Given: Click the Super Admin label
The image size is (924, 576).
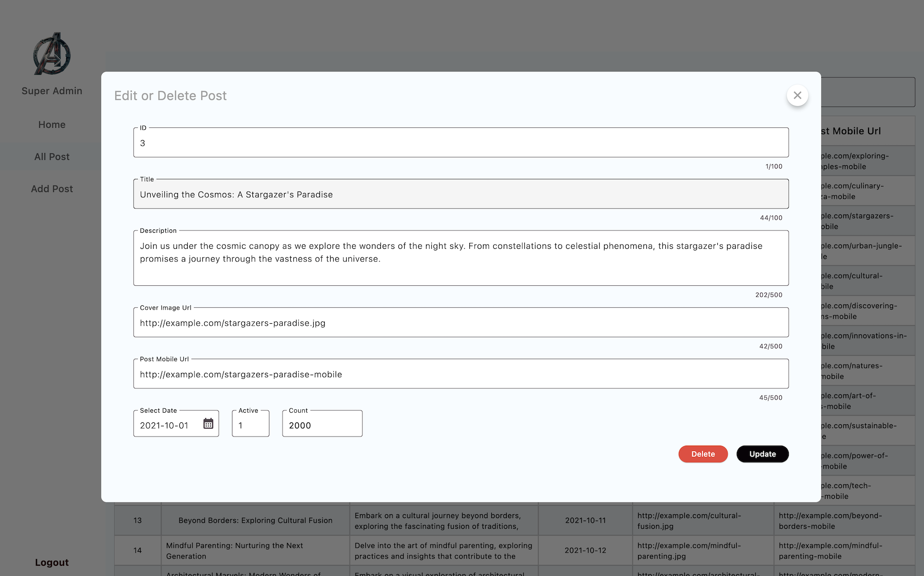Looking at the screenshot, I should 52,91.
